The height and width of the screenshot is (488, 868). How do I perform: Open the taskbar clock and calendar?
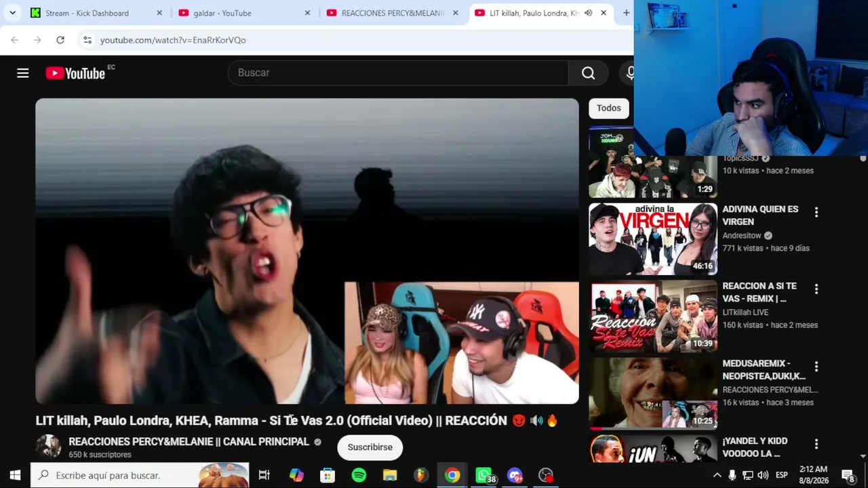(813, 475)
